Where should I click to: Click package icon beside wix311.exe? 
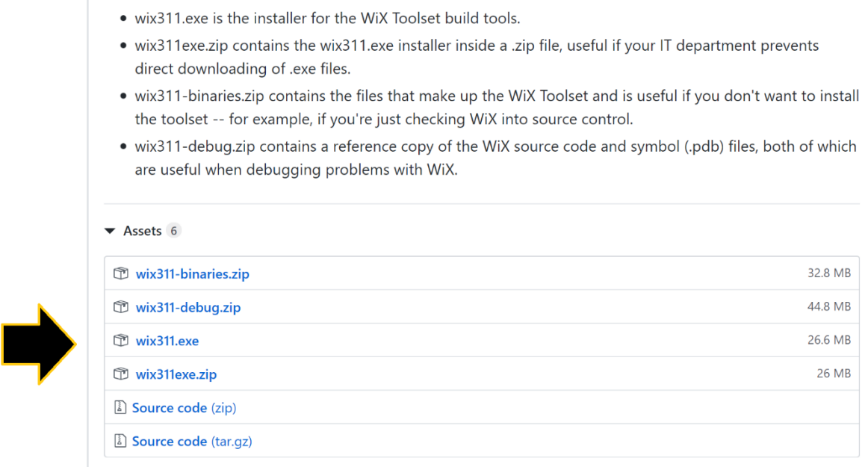121,341
